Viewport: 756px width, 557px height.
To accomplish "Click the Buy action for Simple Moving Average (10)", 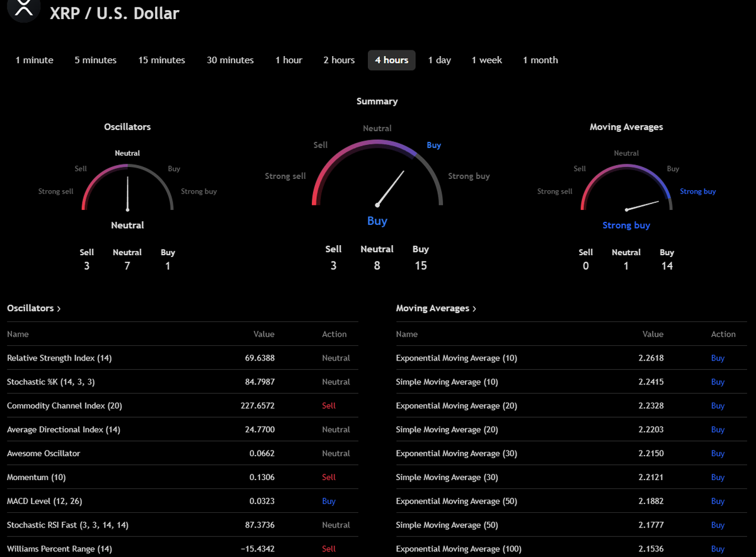I will coord(718,382).
